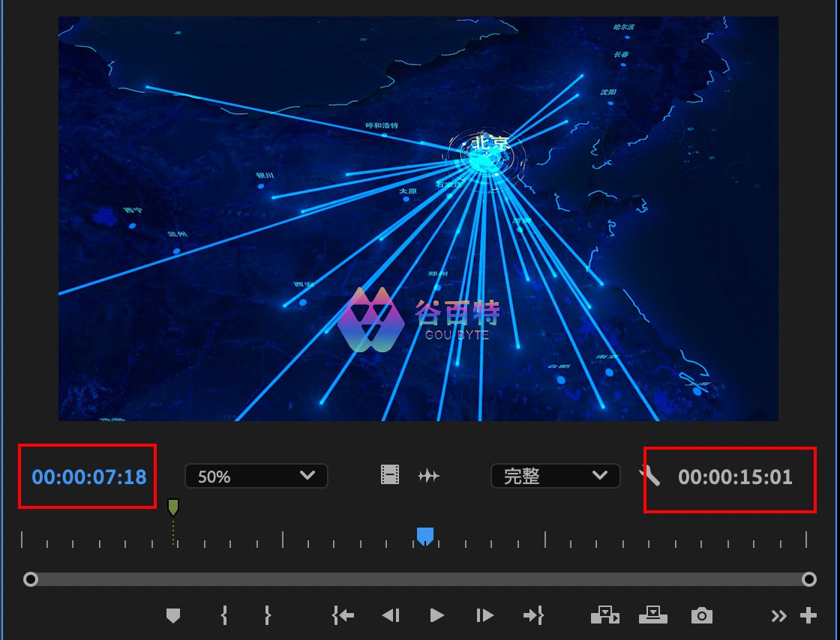Screen dimensions: 840x640
Task: Click the blue playhead on the time ruler
Action: (425, 535)
